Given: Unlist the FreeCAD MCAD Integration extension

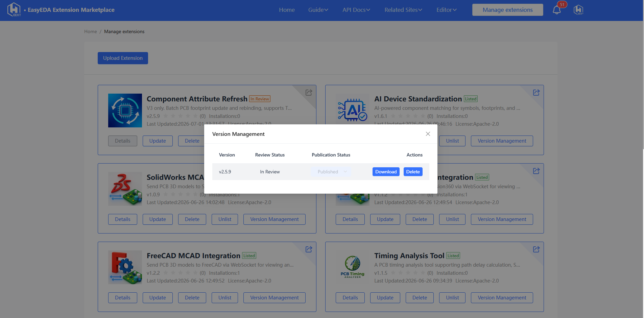Looking at the screenshot, I should click(225, 298).
